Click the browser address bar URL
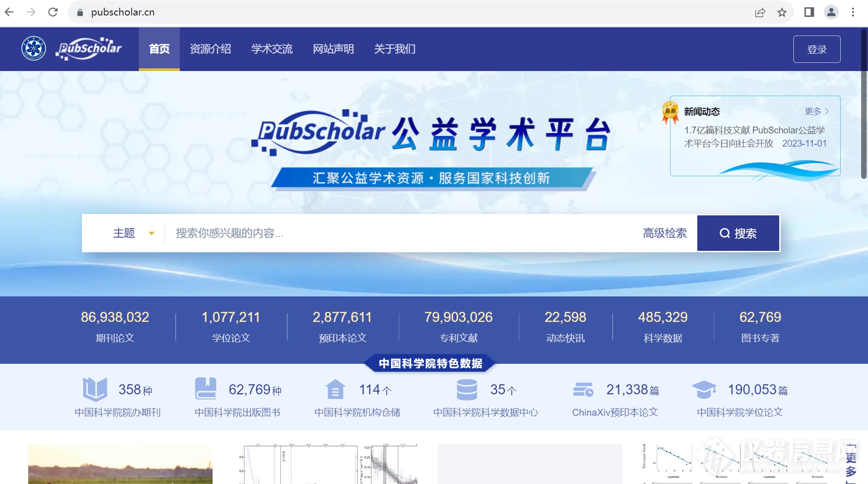Image resolution: width=868 pixels, height=484 pixels. (123, 12)
